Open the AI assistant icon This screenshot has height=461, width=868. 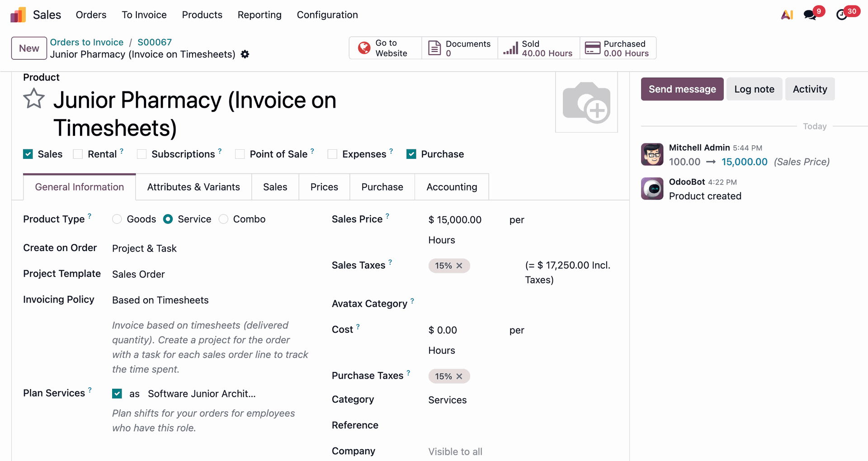pyautogui.click(x=787, y=15)
